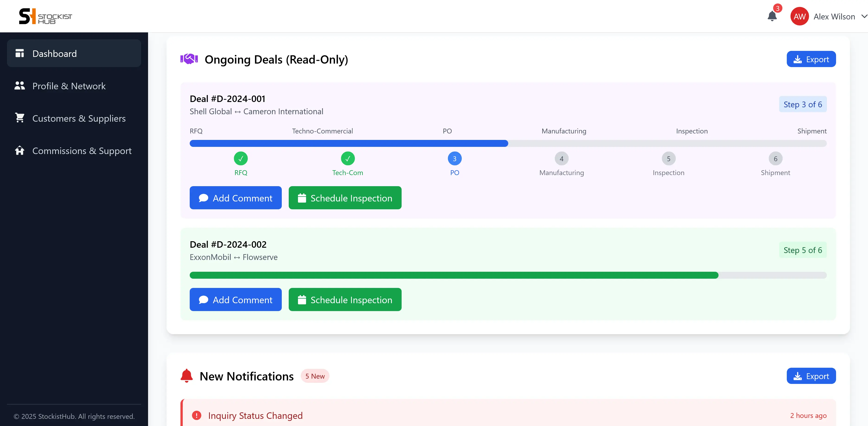Click the Inquiry Status Changed alert icon
The width and height of the screenshot is (868, 426).
tap(196, 415)
